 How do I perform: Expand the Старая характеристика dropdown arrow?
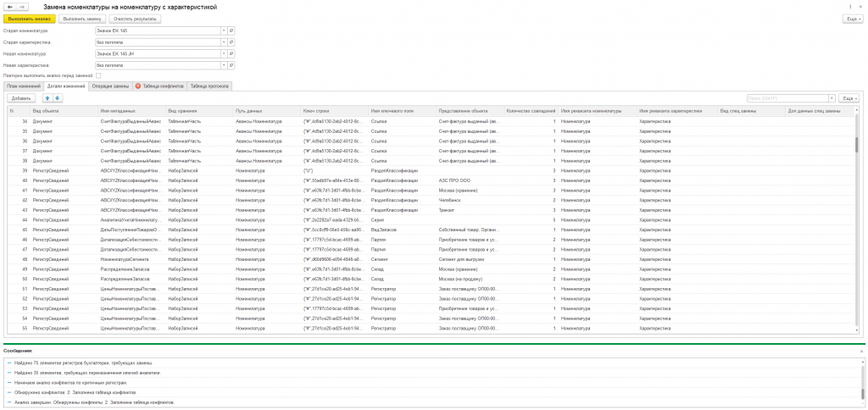pos(224,42)
